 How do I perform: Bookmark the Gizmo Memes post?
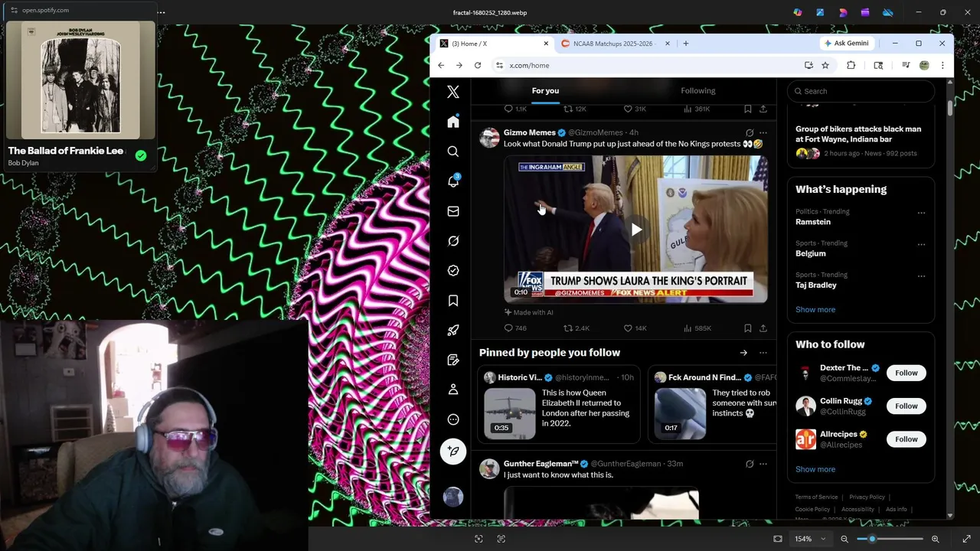[x=748, y=328]
